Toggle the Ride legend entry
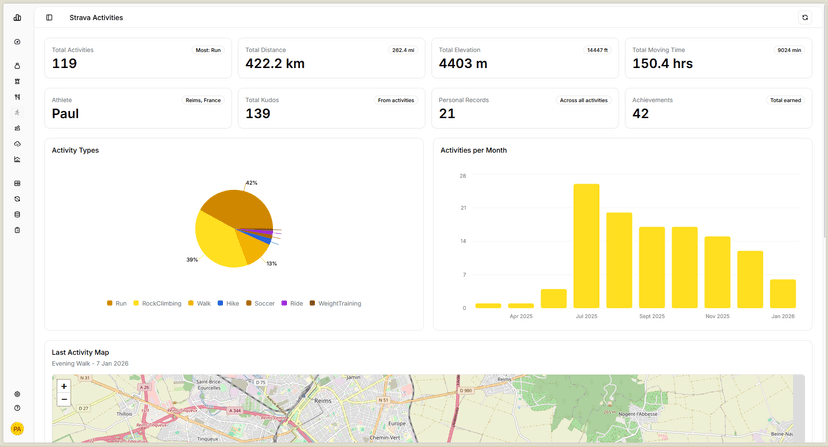 [x=292, y=303]
